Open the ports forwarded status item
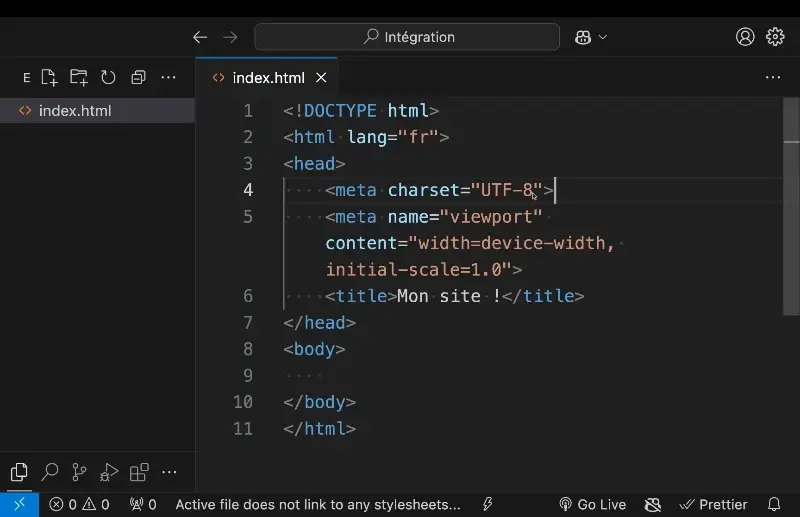 tap(143, 505)
